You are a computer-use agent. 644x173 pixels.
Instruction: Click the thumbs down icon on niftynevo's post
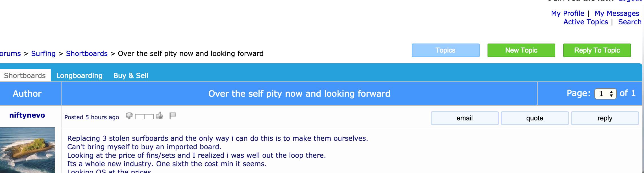[x=129, y=116]
